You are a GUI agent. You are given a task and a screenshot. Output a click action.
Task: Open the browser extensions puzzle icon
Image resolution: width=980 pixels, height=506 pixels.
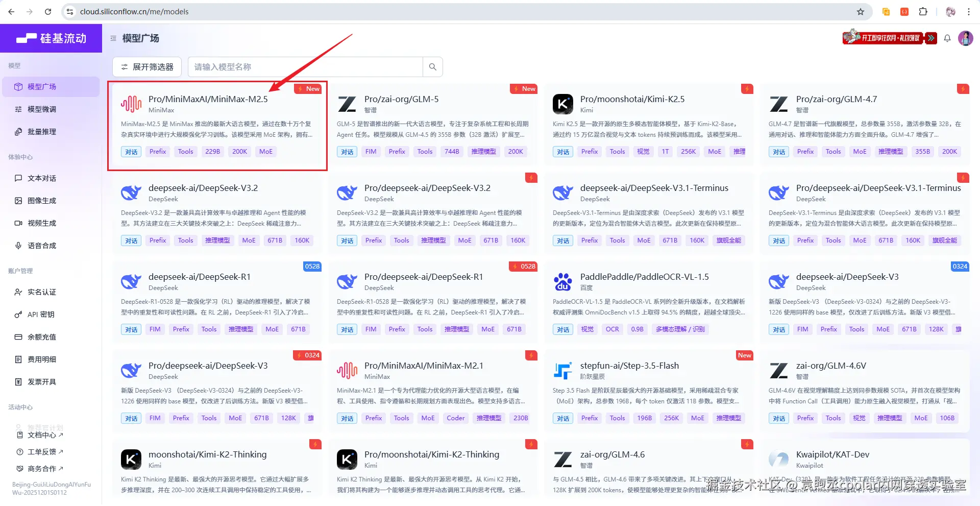pyautogui.click(x=923, y=11)
